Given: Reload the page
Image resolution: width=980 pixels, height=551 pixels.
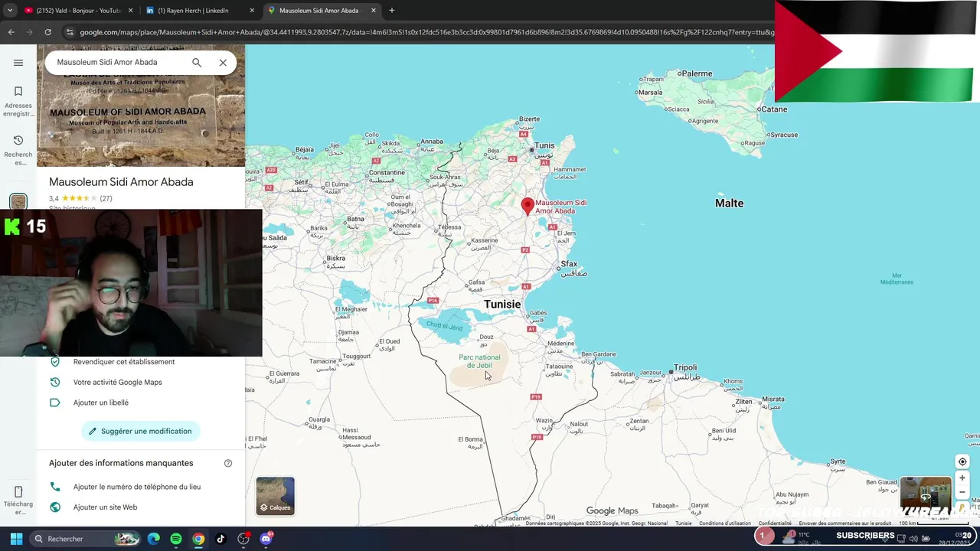Looking at the screenshot, I should [x=47, y=32].
